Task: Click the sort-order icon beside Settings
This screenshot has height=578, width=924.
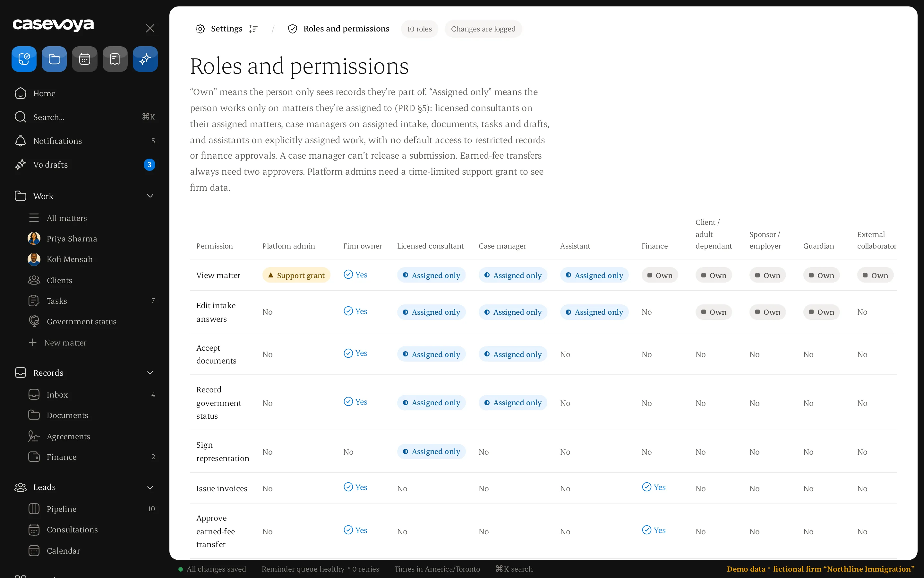Action: [253, 29]
